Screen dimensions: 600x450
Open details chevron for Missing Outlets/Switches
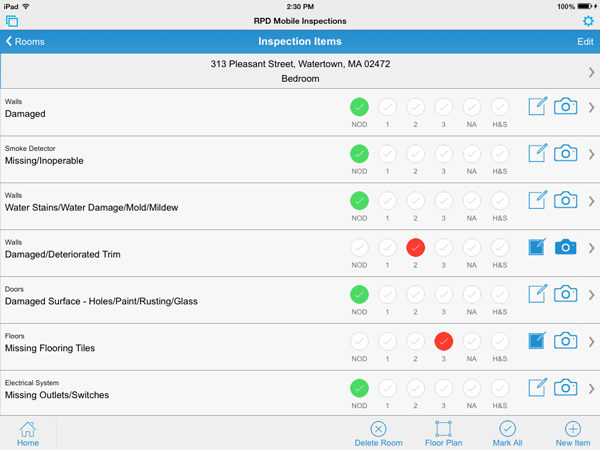(591, 389)
